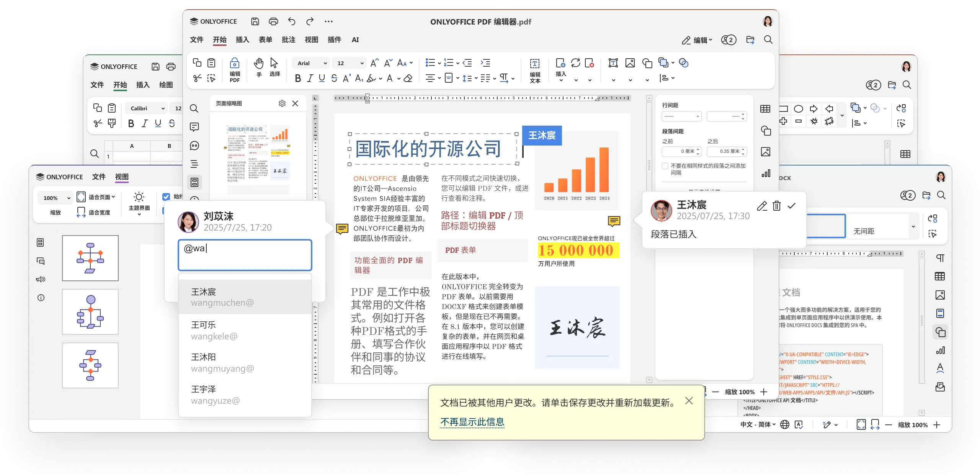Image resolution: width=980 pixels, height=475 pixels.
Task: Toggle Bold in PDF editor toolbar
Action: [298, 79]
